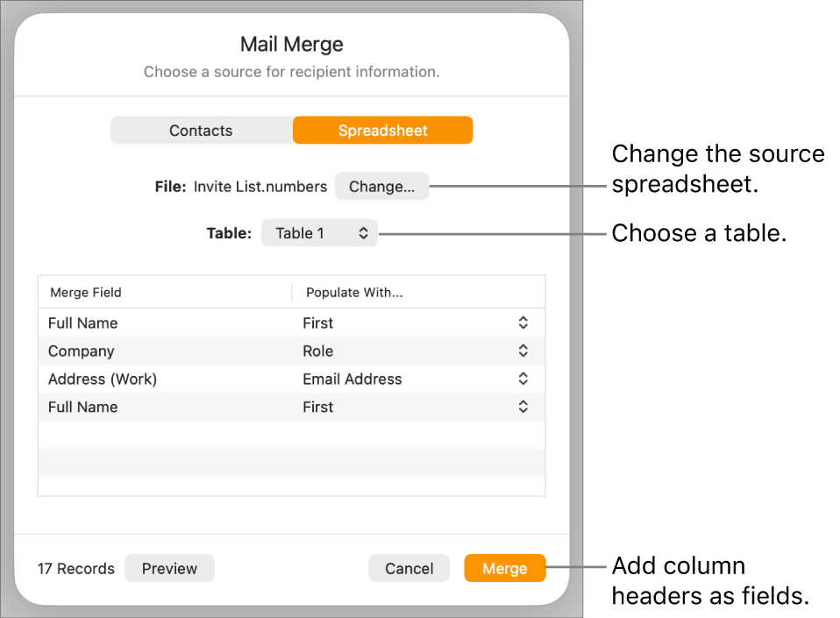Screen dimensions: 840x618
Task: Select the Company merge field row
Action: point(81,351)
